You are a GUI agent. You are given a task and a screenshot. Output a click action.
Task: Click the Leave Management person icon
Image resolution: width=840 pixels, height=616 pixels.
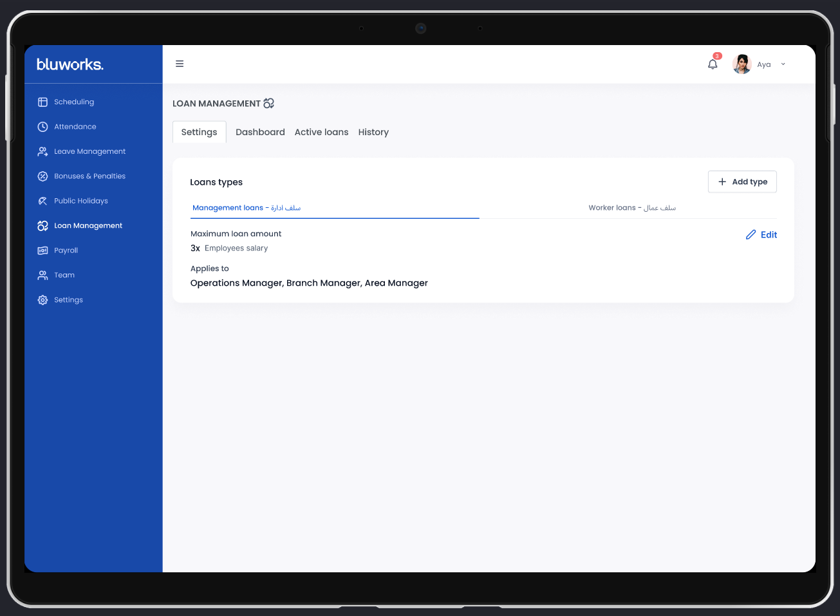click(42, 151)
